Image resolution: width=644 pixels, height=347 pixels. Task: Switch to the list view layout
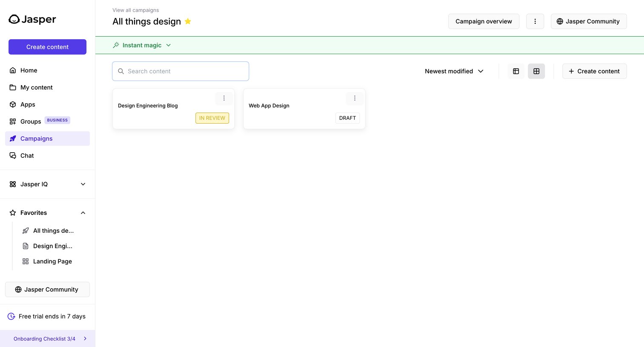[x=516, y=71]
